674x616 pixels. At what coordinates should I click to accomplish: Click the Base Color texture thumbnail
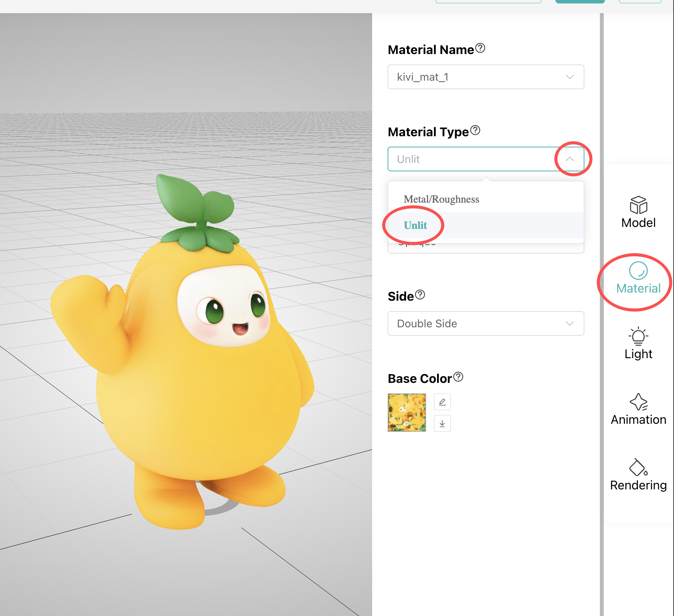[407, 413]
